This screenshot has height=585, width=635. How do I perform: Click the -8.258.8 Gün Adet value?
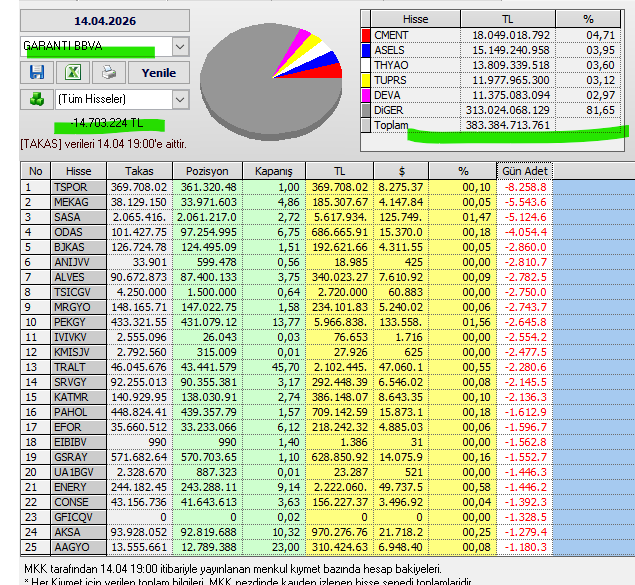click(525, 187)
